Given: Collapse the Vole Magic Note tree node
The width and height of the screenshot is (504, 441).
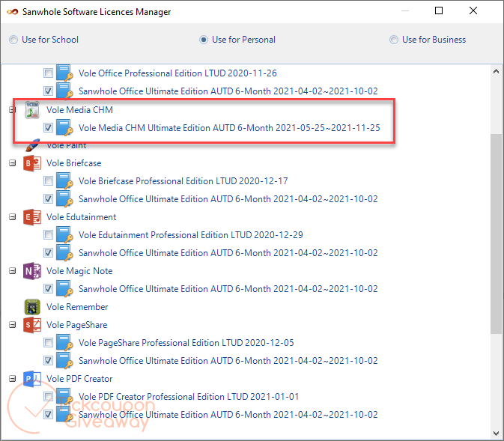Looking at the screenshot, I should pyautogui.click(x=12, y=271).
